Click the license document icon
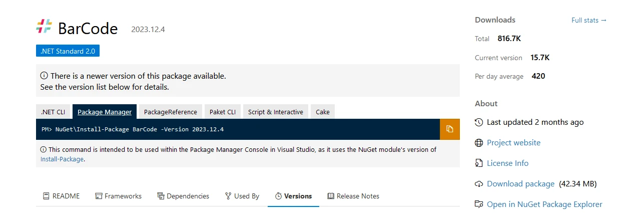Screen dimensions: 644x217 point(479,163)
